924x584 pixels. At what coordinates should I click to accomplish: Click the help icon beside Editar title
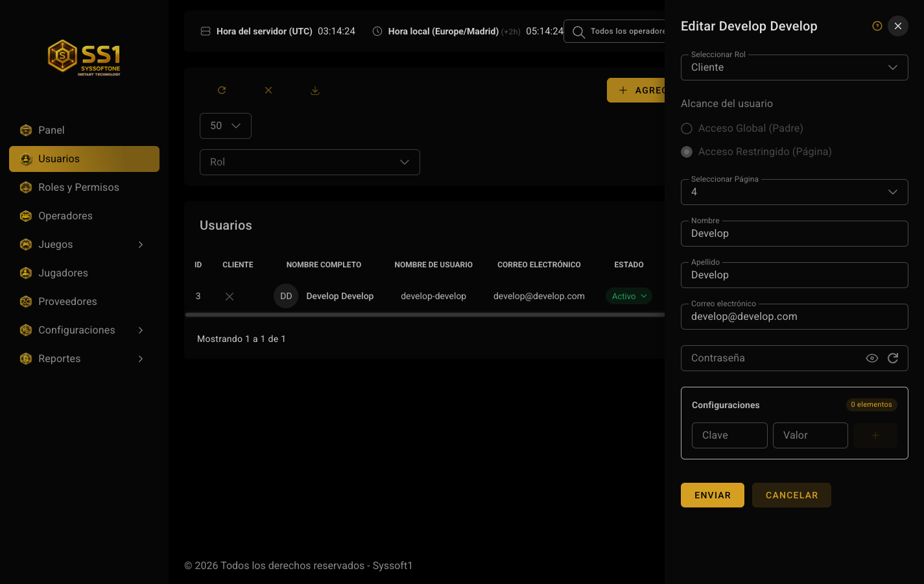[877, 26]
